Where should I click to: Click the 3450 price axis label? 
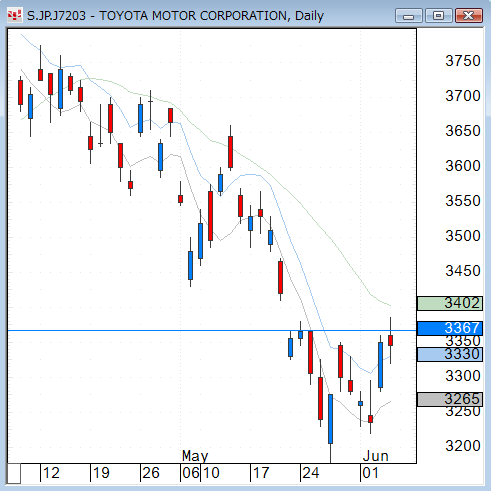pos(463,271)
